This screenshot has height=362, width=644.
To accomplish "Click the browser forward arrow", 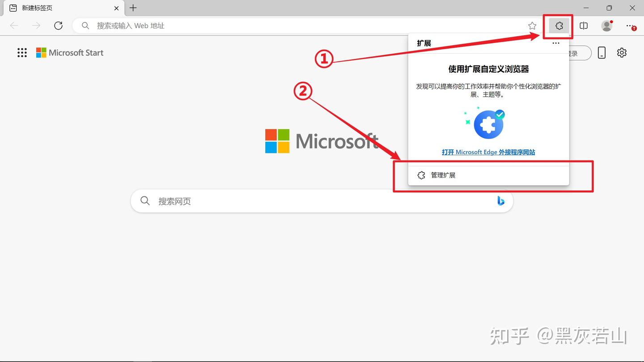I will tap(36, 26).
